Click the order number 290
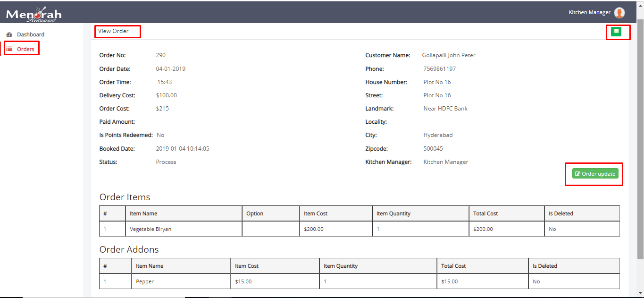Viewport: 644px width, 298px height. click(161, 55)
